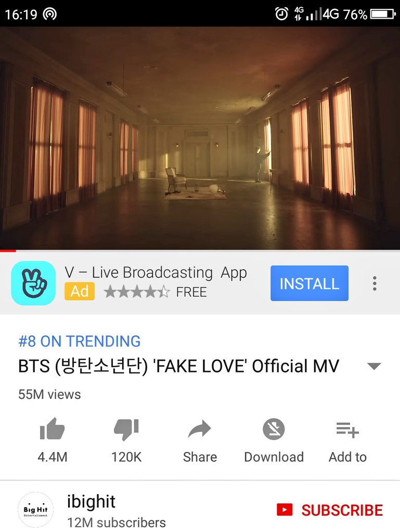Open the V Live app icon

coord(33,283)
